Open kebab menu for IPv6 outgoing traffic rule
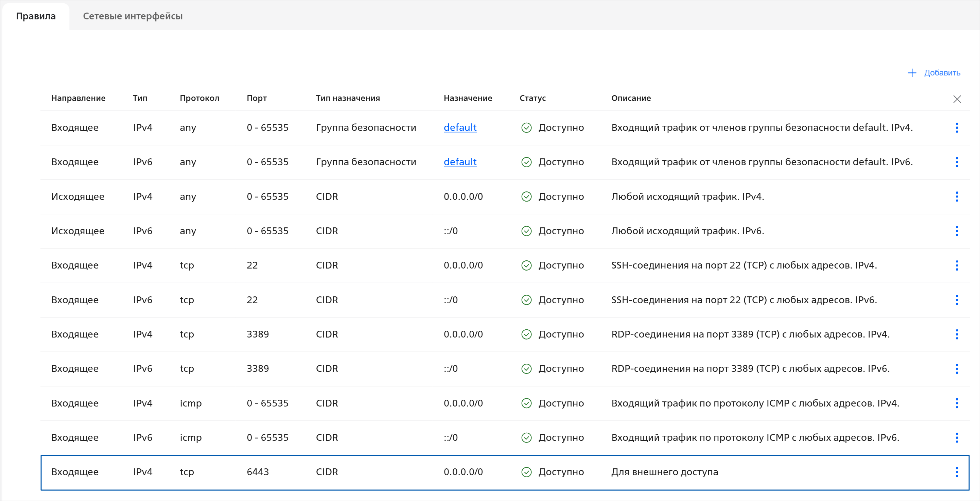The width and height of the screenshot is (980, 501). (957, 231)
